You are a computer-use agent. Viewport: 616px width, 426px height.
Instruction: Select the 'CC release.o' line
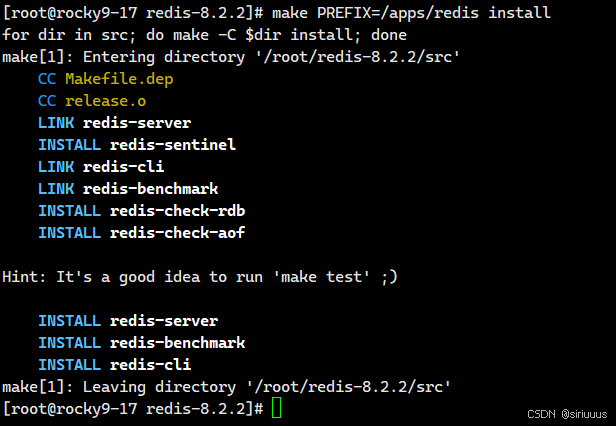coord(92,101)
